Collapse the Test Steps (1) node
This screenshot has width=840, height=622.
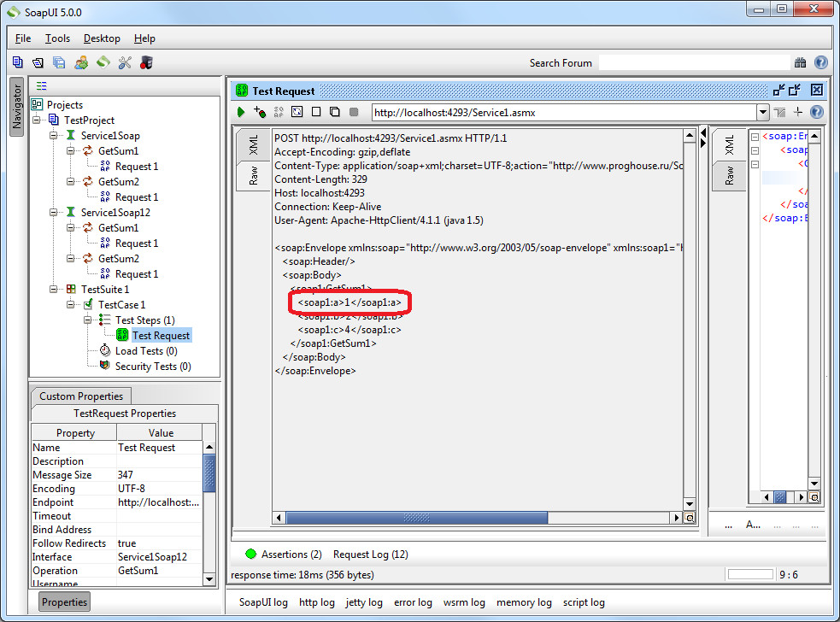(88, 320)
